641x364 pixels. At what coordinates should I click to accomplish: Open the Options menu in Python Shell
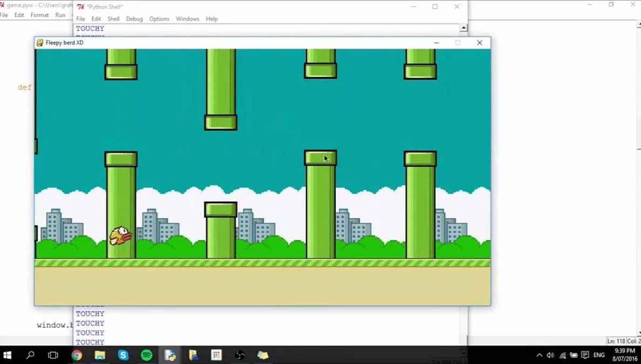[x=159, y=18]
